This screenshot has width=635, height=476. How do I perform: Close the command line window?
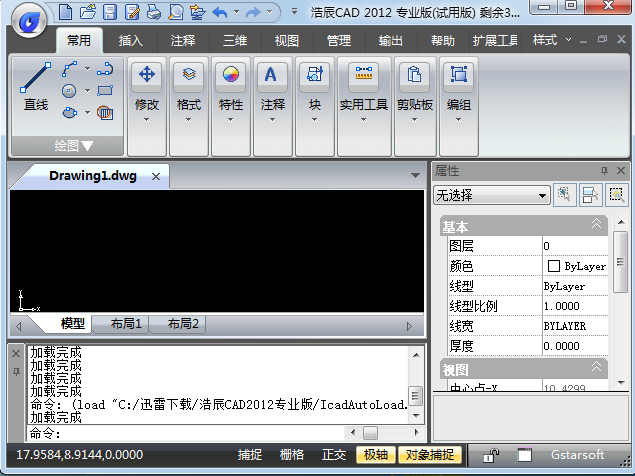[x=16, y=354]
